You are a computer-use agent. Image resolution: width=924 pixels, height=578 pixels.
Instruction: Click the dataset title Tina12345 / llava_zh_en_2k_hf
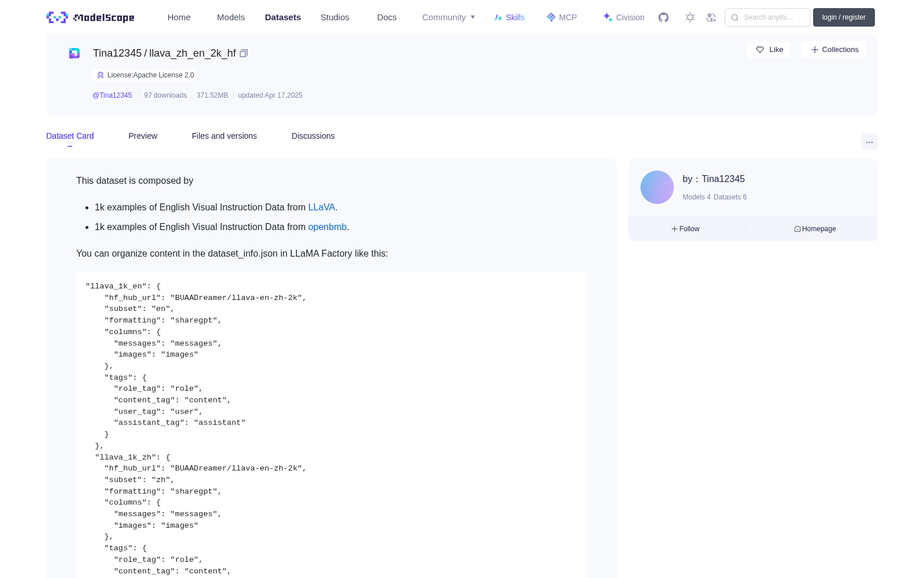pos(165,53)
